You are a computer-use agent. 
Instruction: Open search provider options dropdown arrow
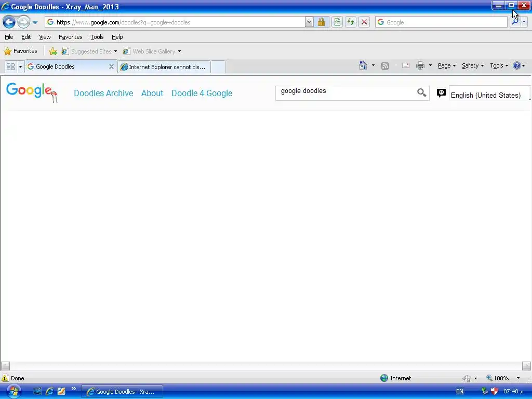point(524,22)
